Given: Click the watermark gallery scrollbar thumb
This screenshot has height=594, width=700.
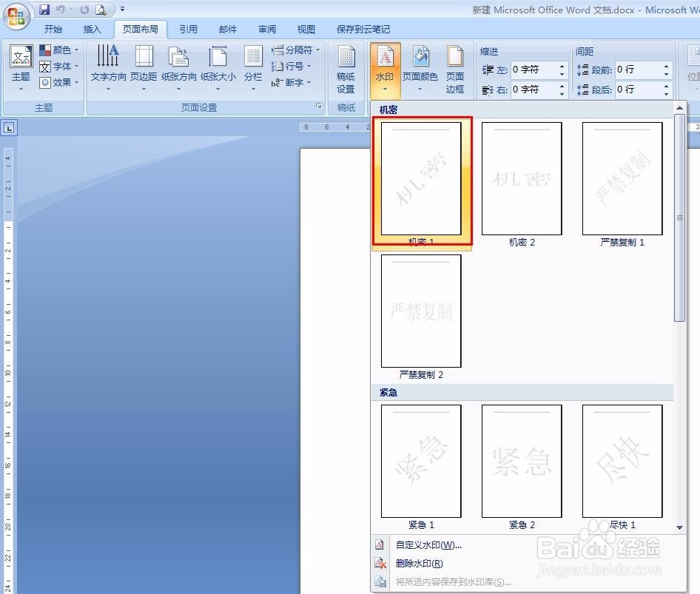Looking at the screenshot, I should (679, 217).
